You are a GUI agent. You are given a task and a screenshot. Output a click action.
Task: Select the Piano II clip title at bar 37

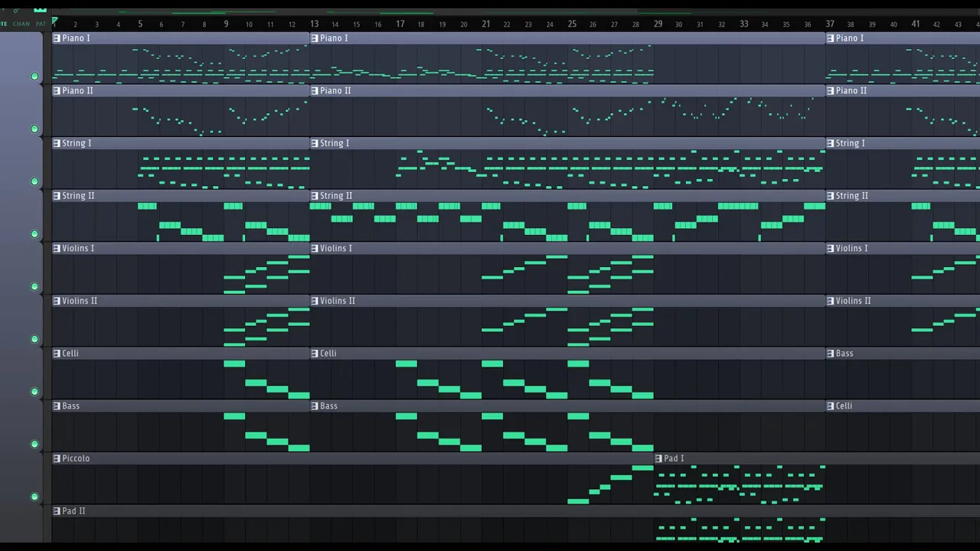coord(851,91)
